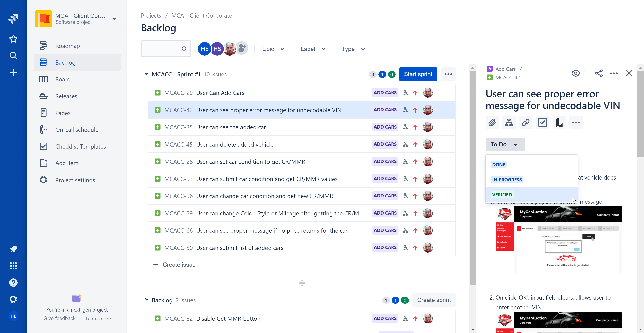
Task: Close the issue detail panel
Action: [629, 73]
